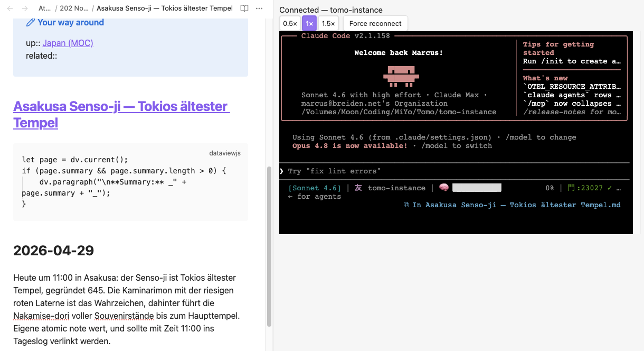Image resolution: width=644 pixels, height=351 pixels.
Task: Set terminal zoom to 0.5×
Action: click(x=290, y=23)
